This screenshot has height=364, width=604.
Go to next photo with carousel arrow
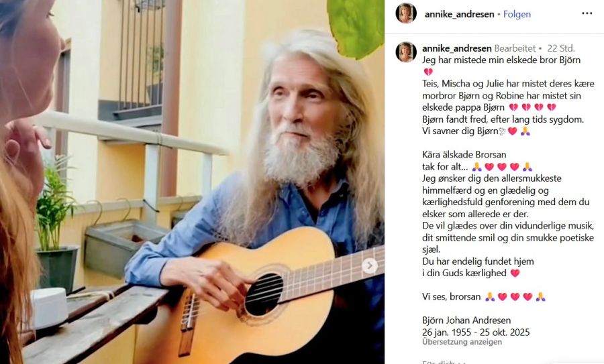click(x=370, y=265)
